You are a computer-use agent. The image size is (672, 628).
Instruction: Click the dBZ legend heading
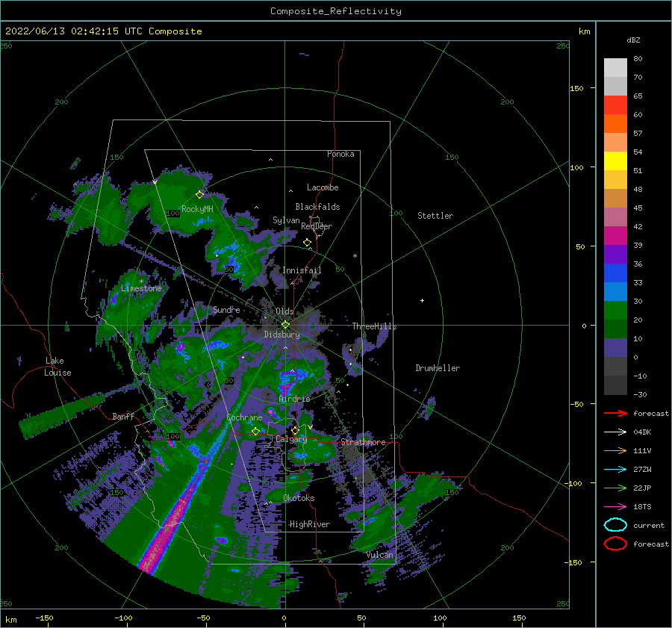coord(633,40)
